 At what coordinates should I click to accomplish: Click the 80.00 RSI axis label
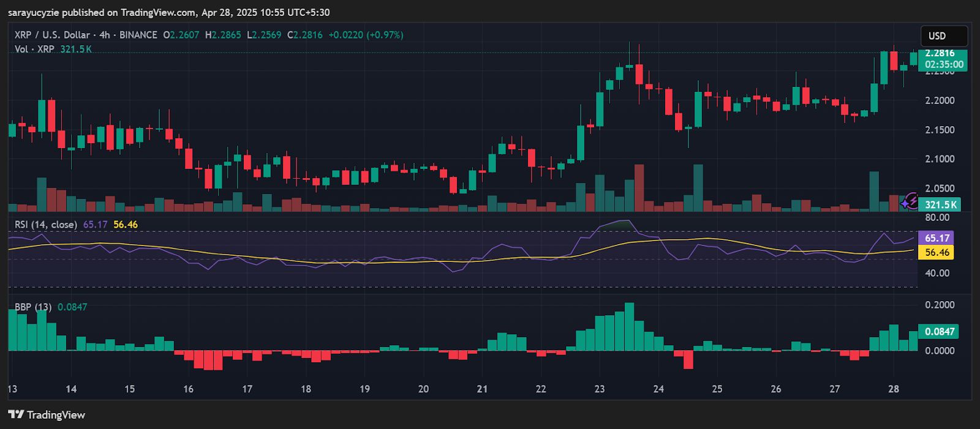[937, 217]
